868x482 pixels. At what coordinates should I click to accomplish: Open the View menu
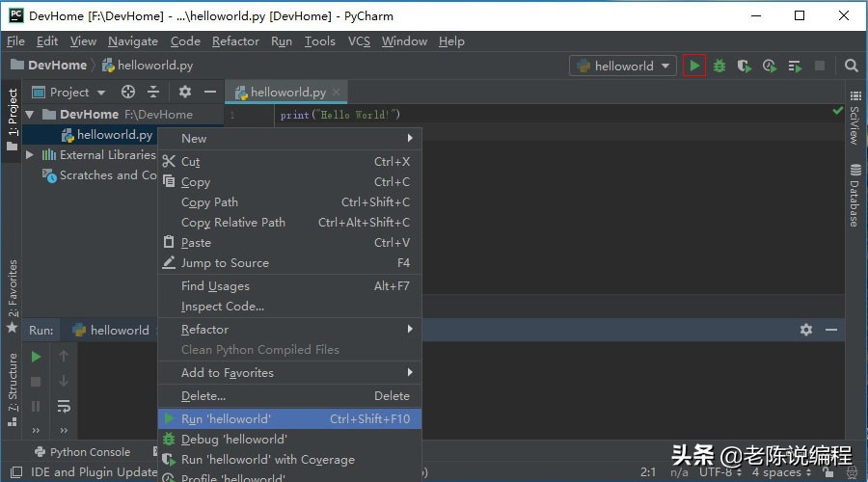(x=83, y=40)
